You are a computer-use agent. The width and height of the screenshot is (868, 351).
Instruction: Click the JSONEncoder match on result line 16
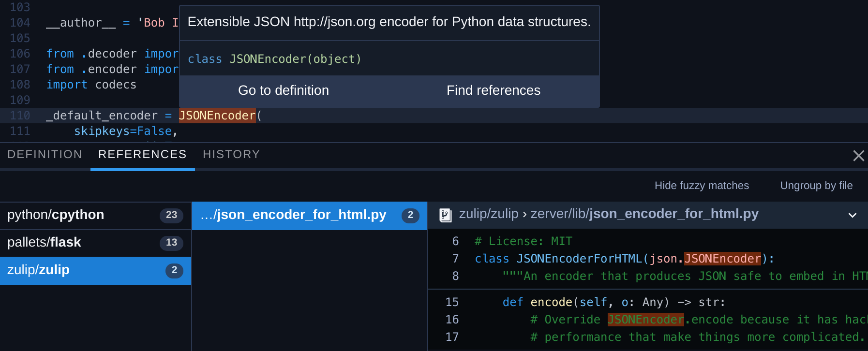coord(645,320)
